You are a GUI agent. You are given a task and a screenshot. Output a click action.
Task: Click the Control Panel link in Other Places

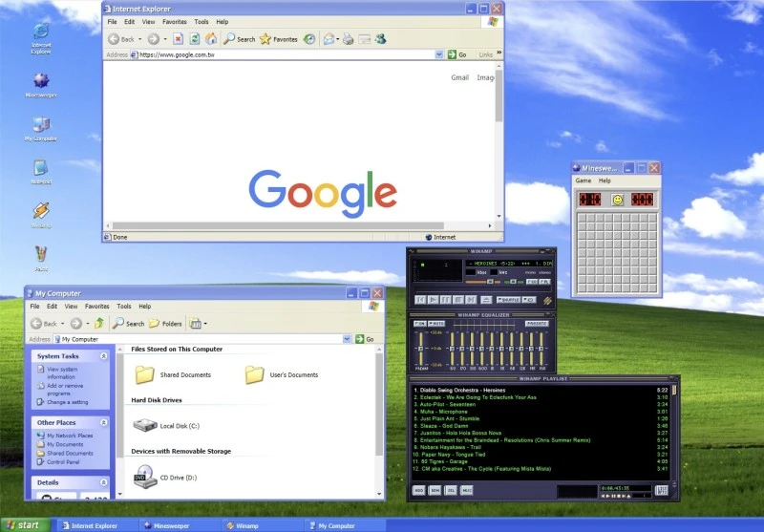click(x=63, y=462)
